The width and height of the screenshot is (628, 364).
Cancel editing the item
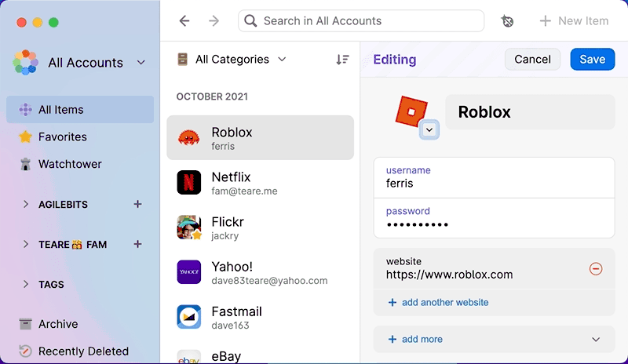coord(532,60)
